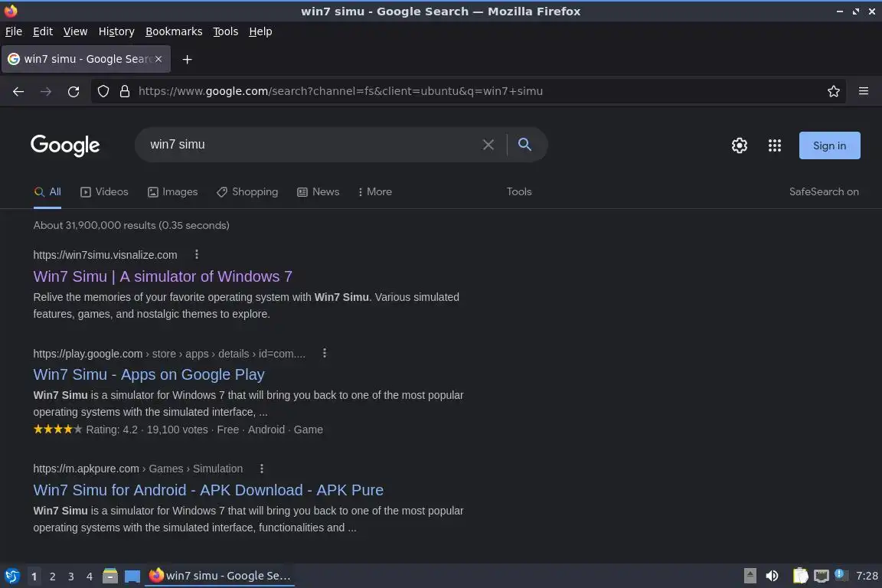Click the update notifier tray icon

(840, 574)
